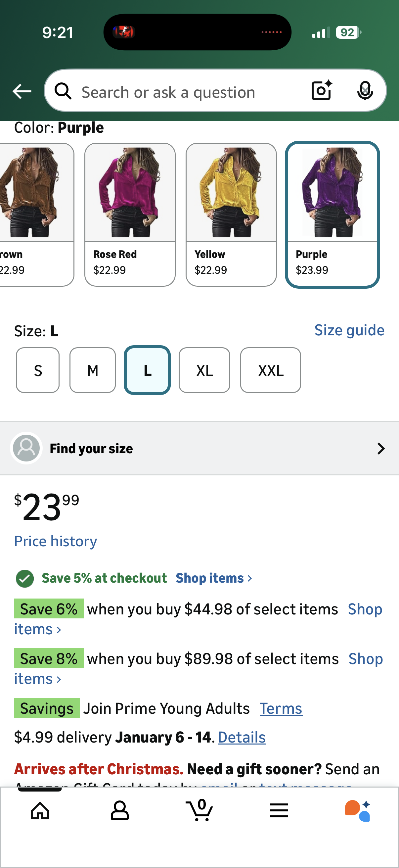Open the account profile icon
399x868 pixels.
(119, 810)
